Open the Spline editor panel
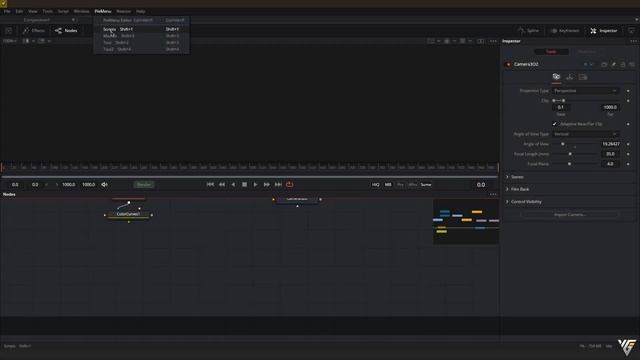This screenshot has width=640, height=360. 528,31
